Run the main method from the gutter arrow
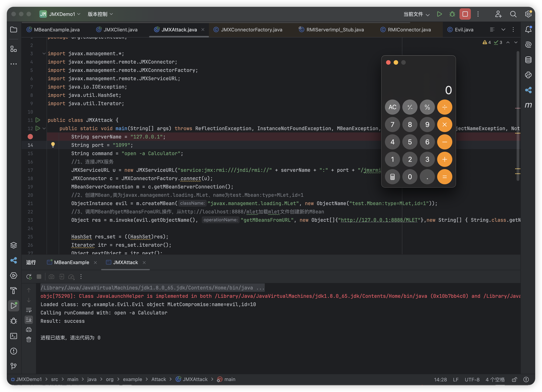542x392 pixels. 38,128
